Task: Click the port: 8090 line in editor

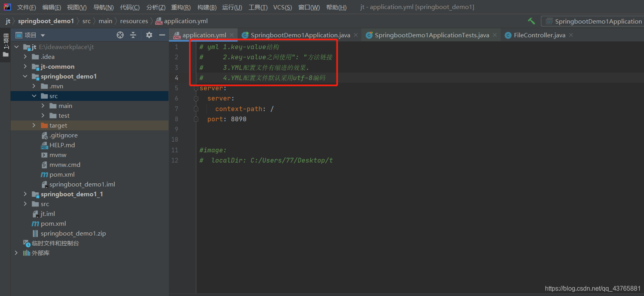Action: (x=227, y=119)
